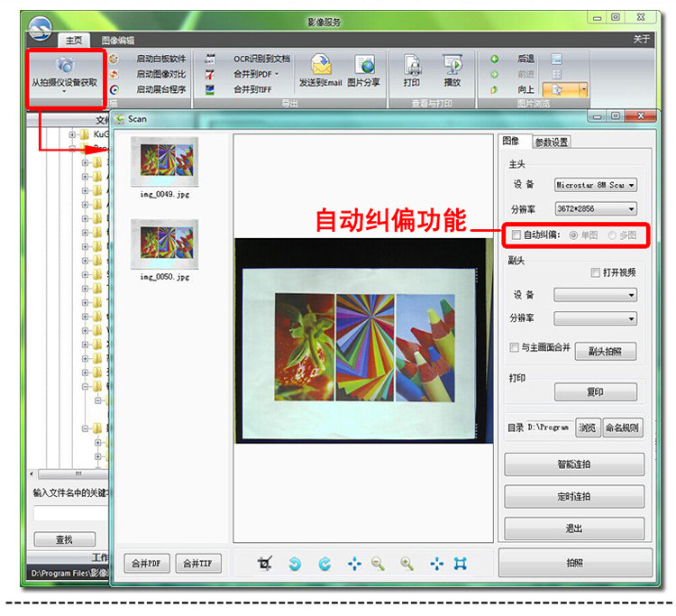Click the 发送到Email envelope icon

(321, 65)
